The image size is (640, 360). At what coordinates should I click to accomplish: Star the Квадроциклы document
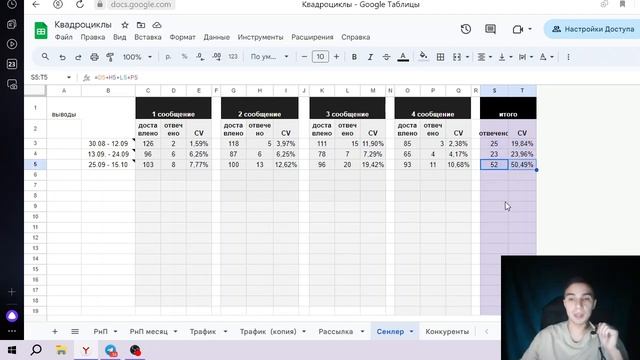(125, 25)
